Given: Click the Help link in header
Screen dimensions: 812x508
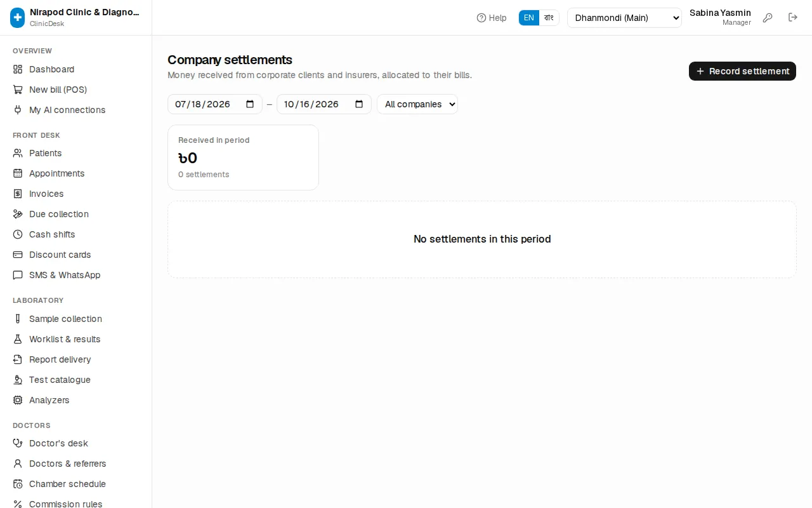Looking at the screenshot, I should (492, 18).
